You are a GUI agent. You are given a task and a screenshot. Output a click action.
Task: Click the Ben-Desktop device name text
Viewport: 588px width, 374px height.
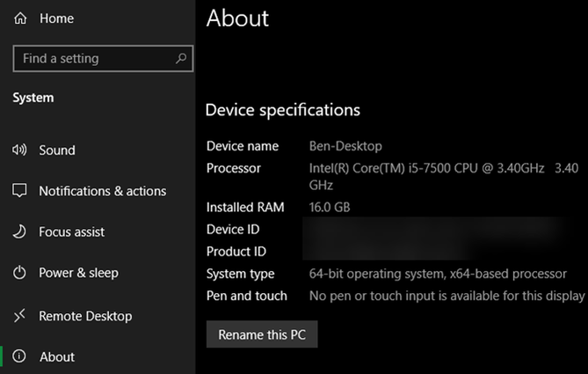point(345,146)
